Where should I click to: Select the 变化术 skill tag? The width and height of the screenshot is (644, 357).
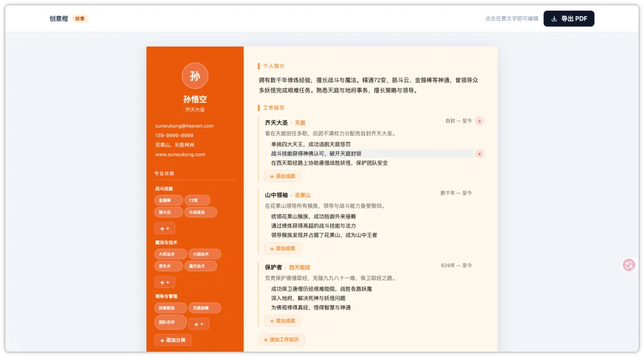pyautogui.click(x=168, y=266)
